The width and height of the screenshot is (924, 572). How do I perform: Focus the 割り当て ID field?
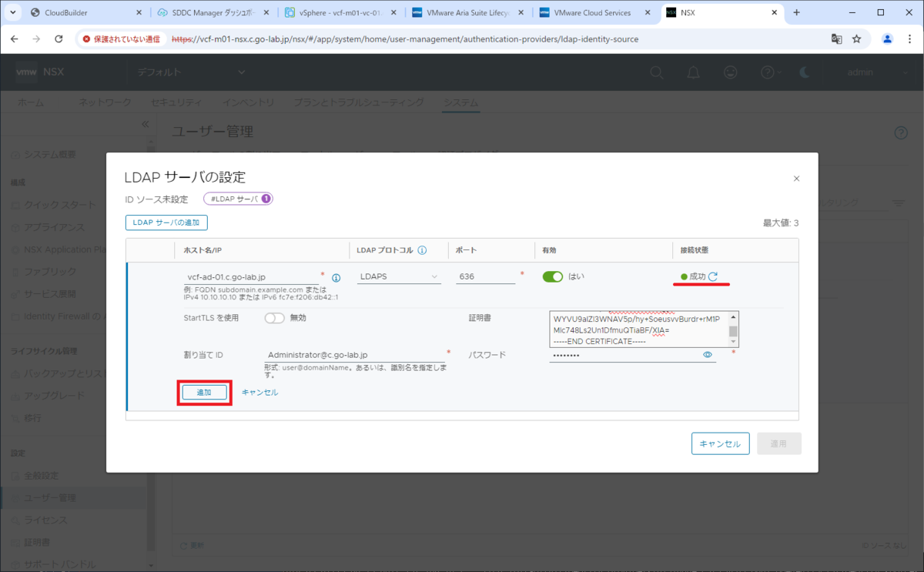point(354,355)
